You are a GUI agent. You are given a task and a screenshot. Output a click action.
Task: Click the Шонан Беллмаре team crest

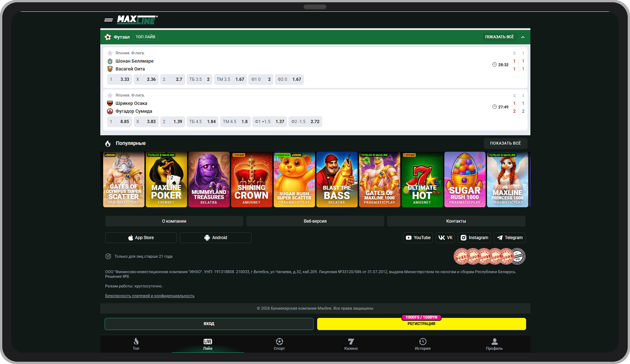(110, 61)
